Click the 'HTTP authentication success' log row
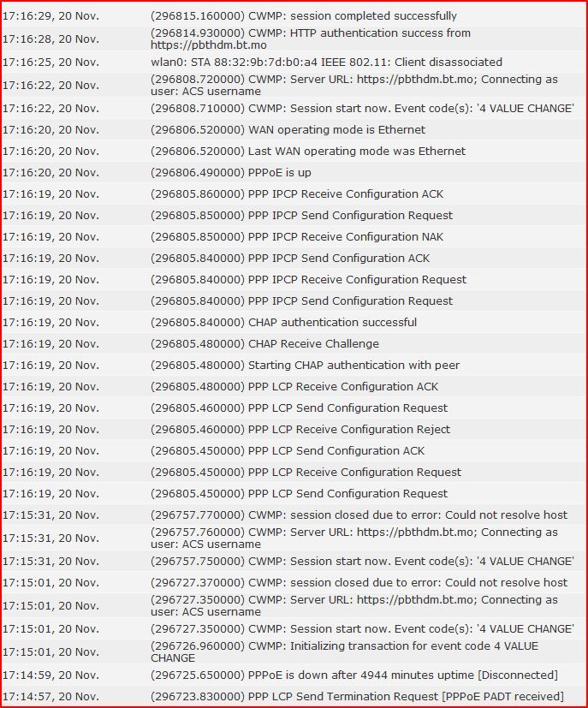This screenshot has width=588, height=708. [294, 39]
